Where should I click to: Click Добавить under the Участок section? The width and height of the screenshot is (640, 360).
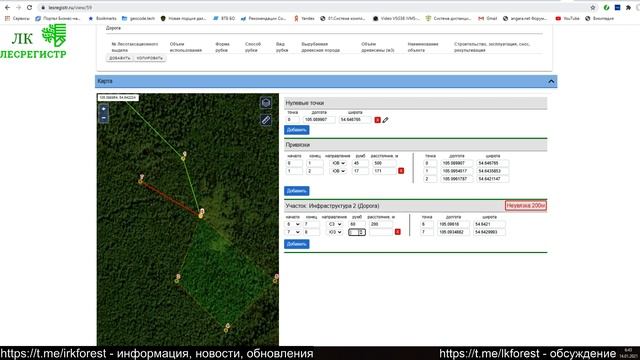pos(297,244)
